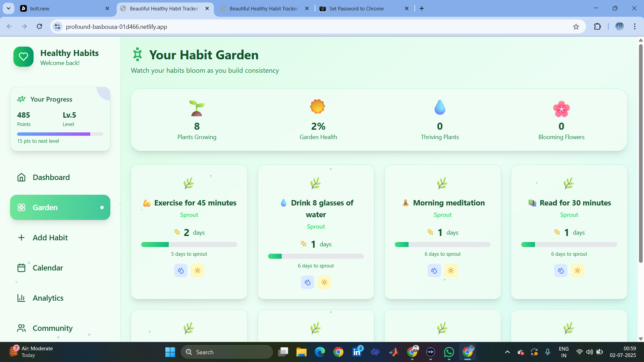Click the points progress bar
This screenshot has height=362, width=644.
60,134
